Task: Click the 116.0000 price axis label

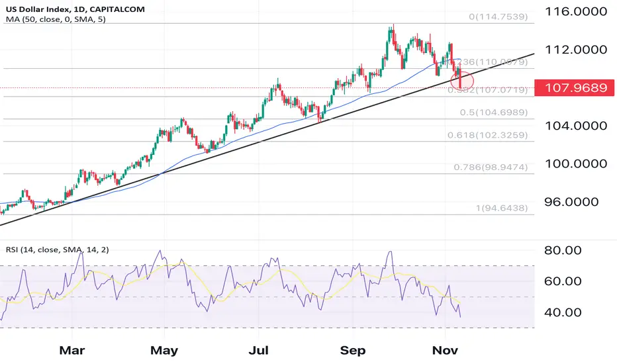Action: (x=576, y=11)
